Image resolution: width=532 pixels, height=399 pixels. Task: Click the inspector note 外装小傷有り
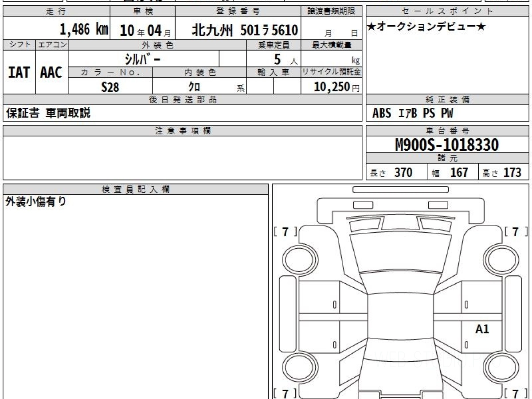(35, 202)
